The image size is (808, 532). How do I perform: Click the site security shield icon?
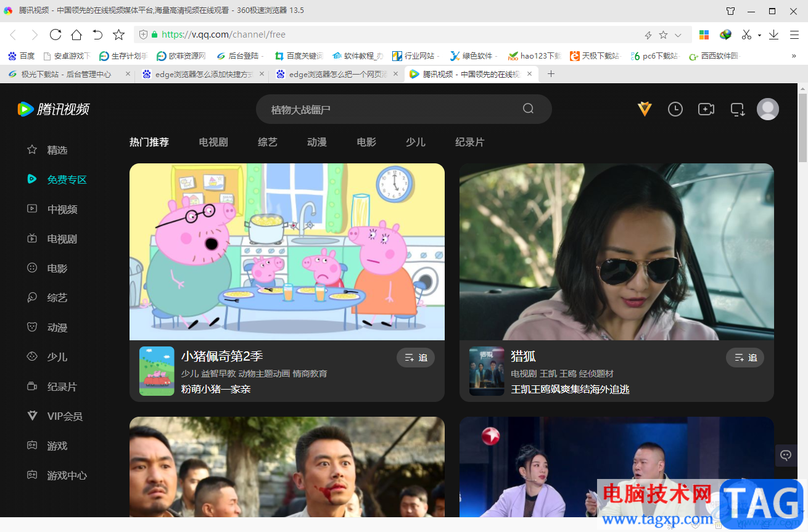pyautogui.click(x=143, y=35)
